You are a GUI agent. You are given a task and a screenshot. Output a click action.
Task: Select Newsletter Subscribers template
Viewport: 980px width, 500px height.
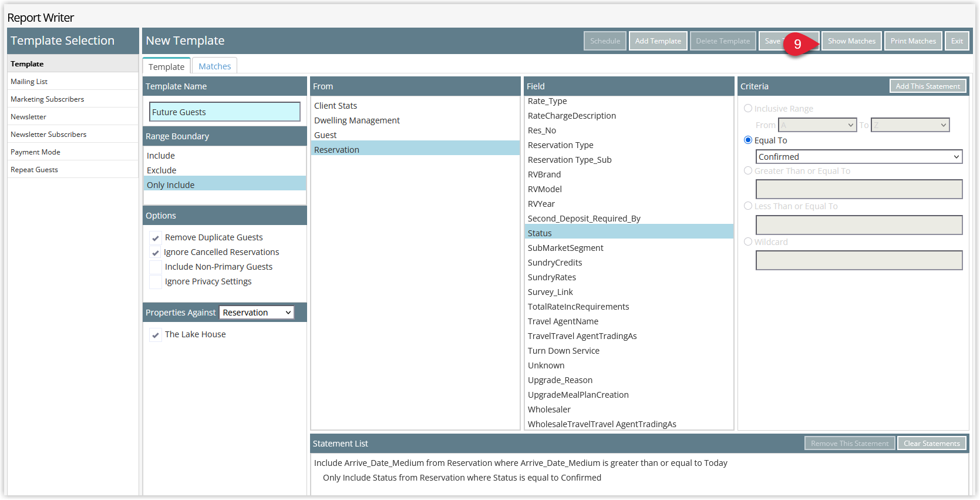73,135
